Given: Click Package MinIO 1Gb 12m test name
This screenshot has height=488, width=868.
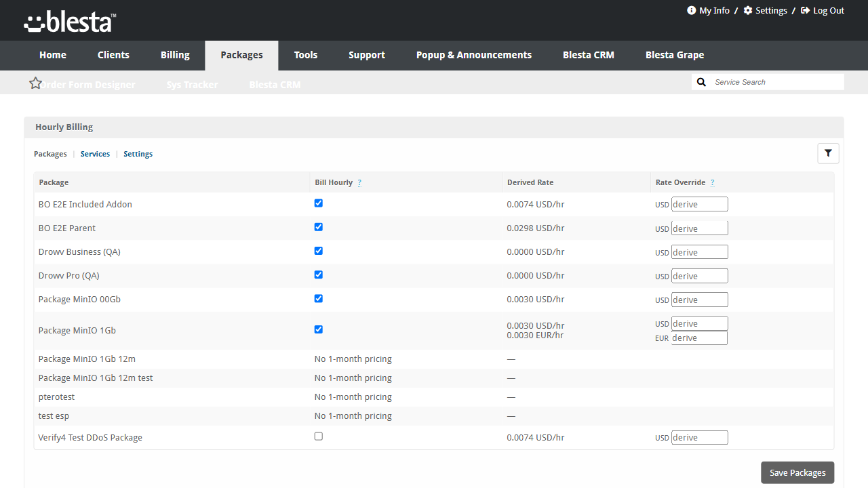Looking at the screenshot, I should [x=96, y=378].
